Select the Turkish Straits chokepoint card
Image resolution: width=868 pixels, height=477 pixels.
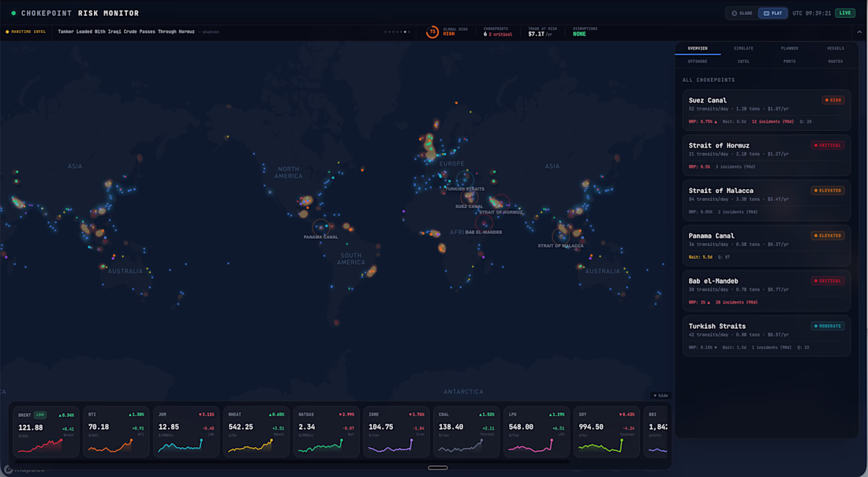tap(766, 336)
